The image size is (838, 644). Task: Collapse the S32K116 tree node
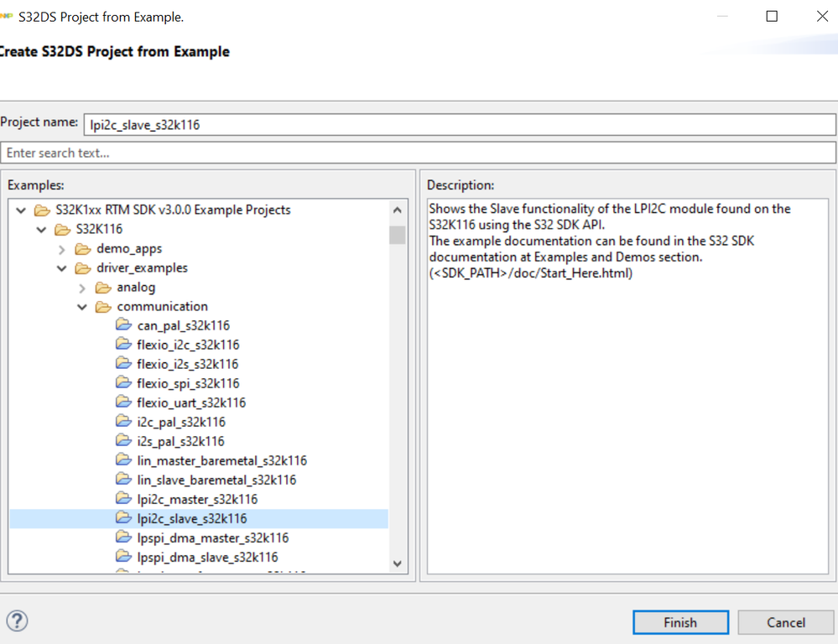point(41,229)
